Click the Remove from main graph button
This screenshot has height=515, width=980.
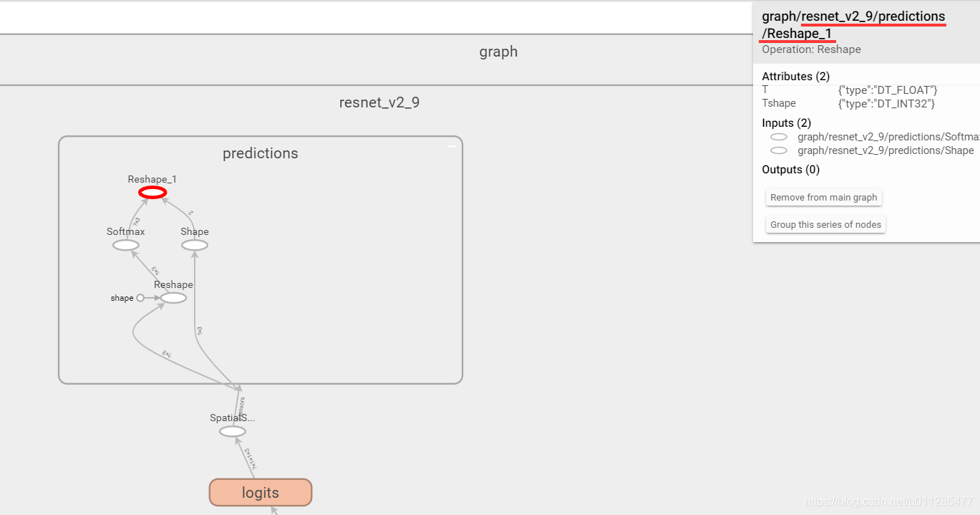pos(823,197)
